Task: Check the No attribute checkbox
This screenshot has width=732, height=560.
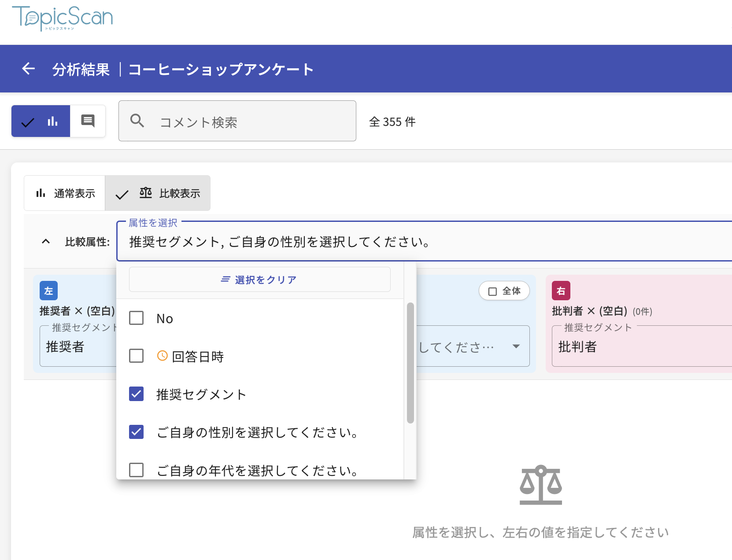Action: coord(137,318)
